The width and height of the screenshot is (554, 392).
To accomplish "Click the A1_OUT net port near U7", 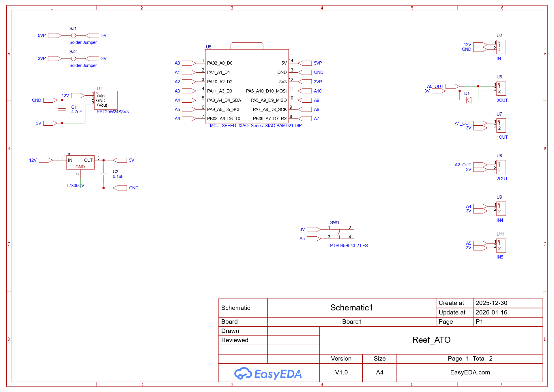I will coord(480,123).
